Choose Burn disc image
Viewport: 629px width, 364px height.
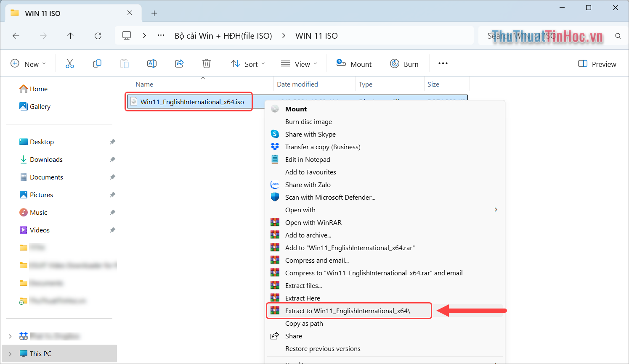click(385, 121)
